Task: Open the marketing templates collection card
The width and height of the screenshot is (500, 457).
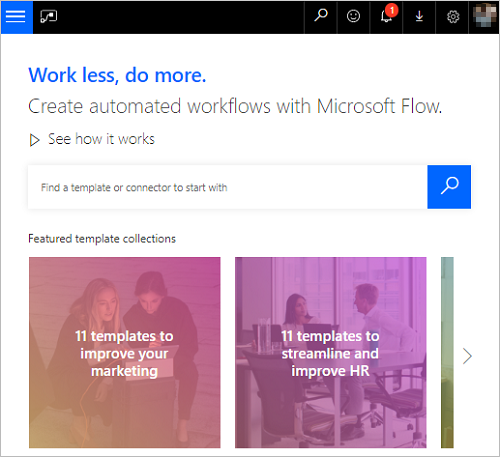Action: click(125, 352)
